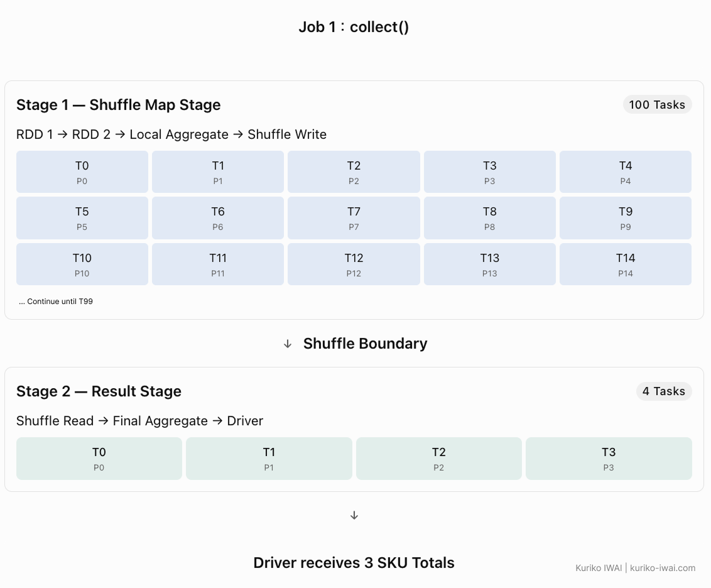Select task T6 P6 tile
This screenshot has height=588, width=711.
click(218, 218)
